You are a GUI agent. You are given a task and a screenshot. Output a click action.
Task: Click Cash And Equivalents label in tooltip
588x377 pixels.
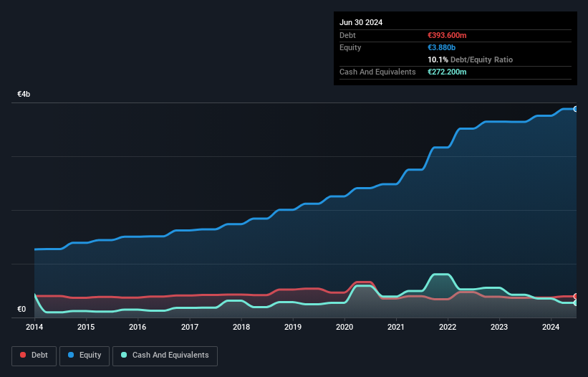(x=377, y=72)
